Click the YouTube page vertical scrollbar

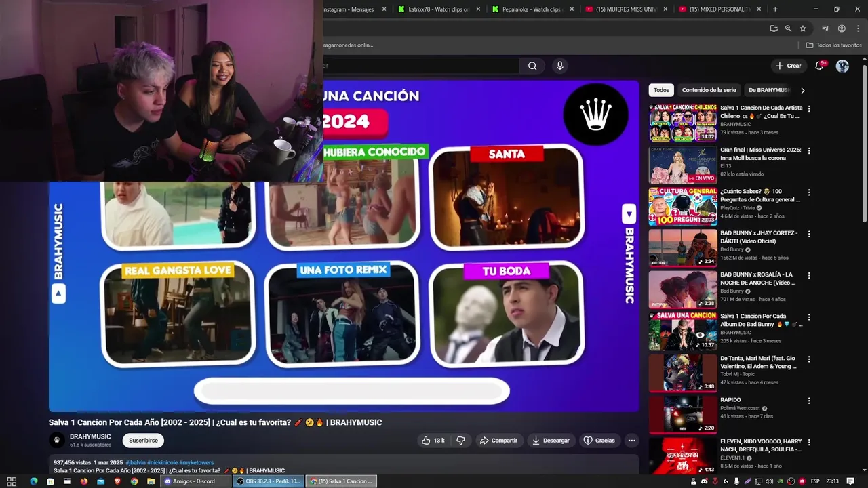point(864,142)
